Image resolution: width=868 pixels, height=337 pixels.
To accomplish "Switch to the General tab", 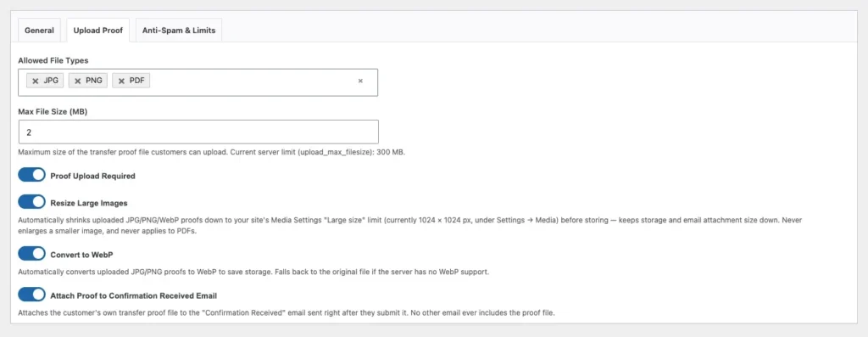I will 39,31.
